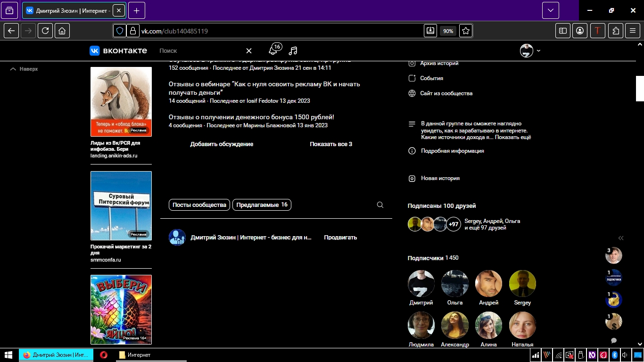Viewport: 644px width, 362px height.
Task: Type in the VK Поиск field
Action: [x=198, y=51]
